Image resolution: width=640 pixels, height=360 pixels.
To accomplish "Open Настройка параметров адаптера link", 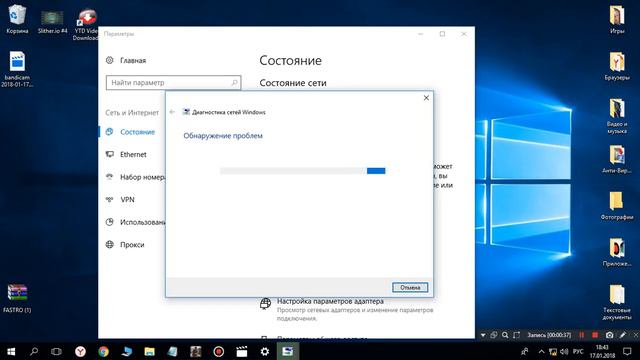I will [330, 301].
